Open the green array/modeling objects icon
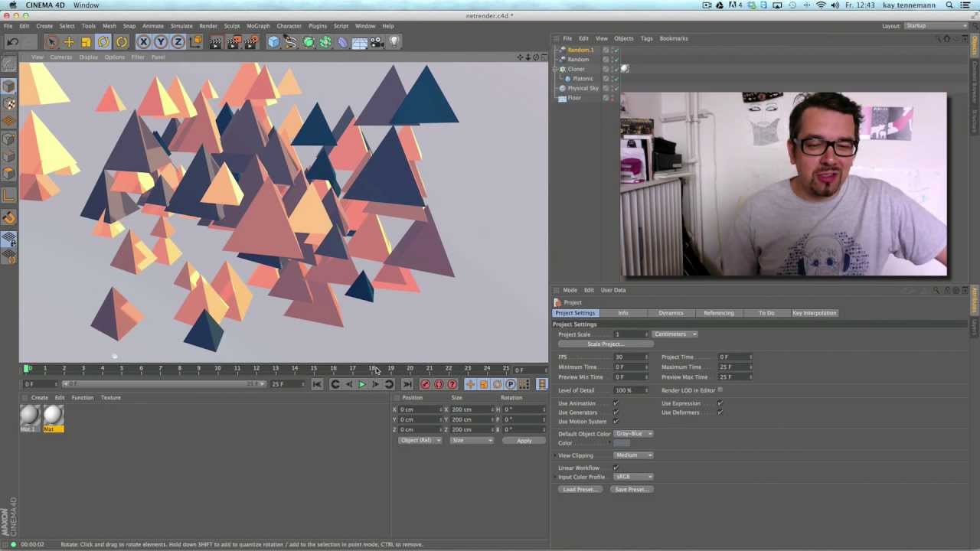 [325, 42]
